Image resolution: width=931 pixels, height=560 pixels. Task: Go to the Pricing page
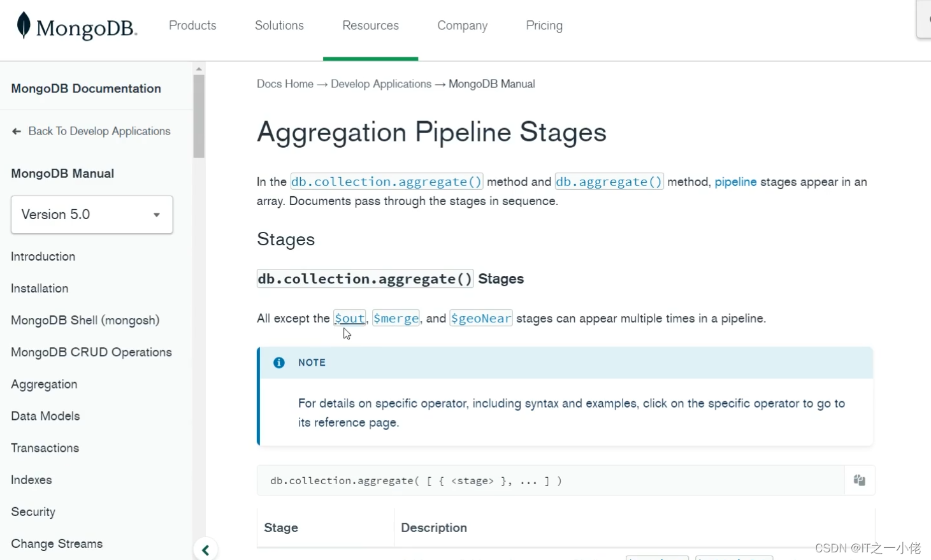(x=544, y=25)
